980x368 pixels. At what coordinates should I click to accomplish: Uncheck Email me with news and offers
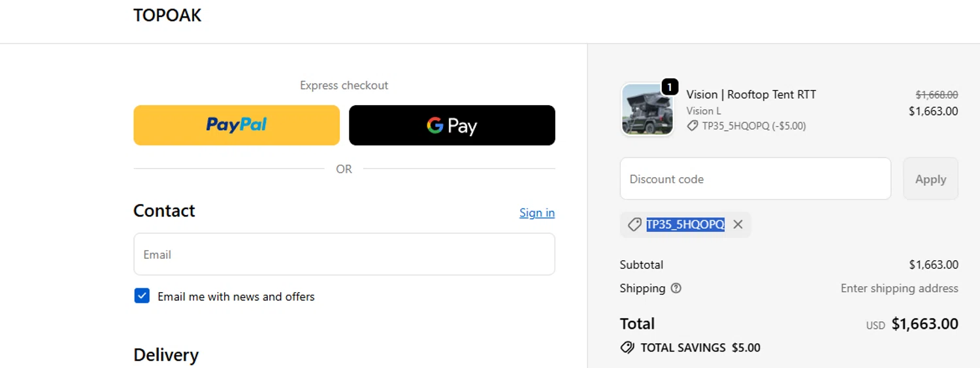click(x=142, y=296)
